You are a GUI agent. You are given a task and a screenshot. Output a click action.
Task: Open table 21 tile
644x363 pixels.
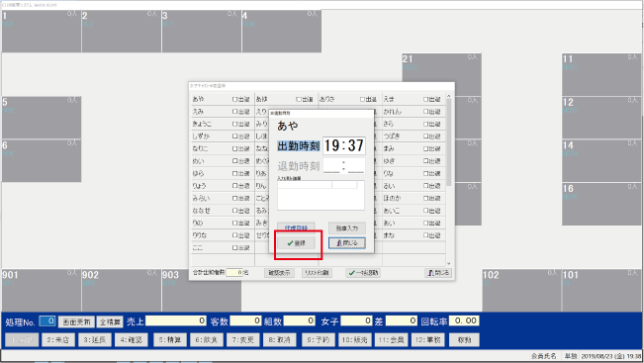[441, 74]
